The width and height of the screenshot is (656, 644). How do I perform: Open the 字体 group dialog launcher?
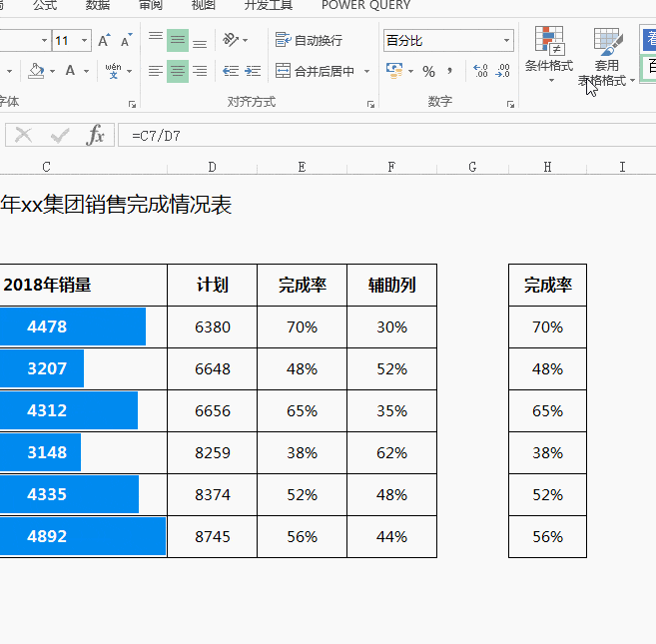(x=132, y=104)
